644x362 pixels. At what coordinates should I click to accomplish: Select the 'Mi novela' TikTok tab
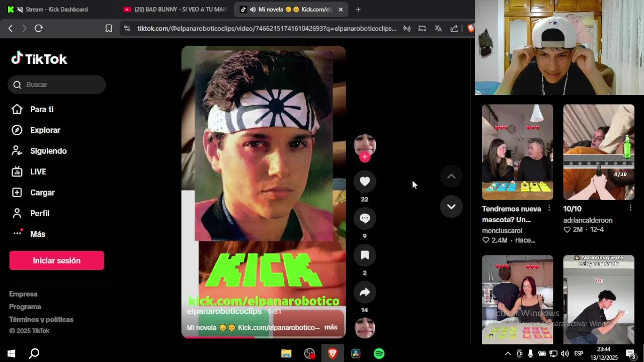point(292,10)
